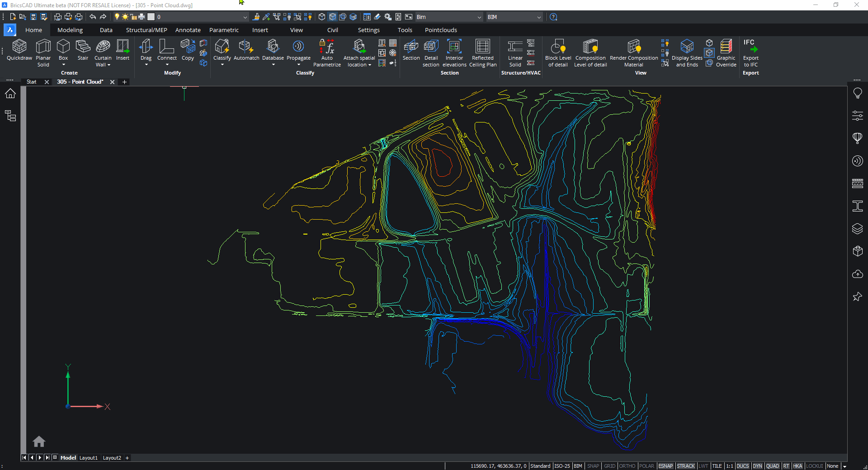Screen dimensions: 868x470
Task: Click the Save icon in the toolbar
Action: click(33, 17)
